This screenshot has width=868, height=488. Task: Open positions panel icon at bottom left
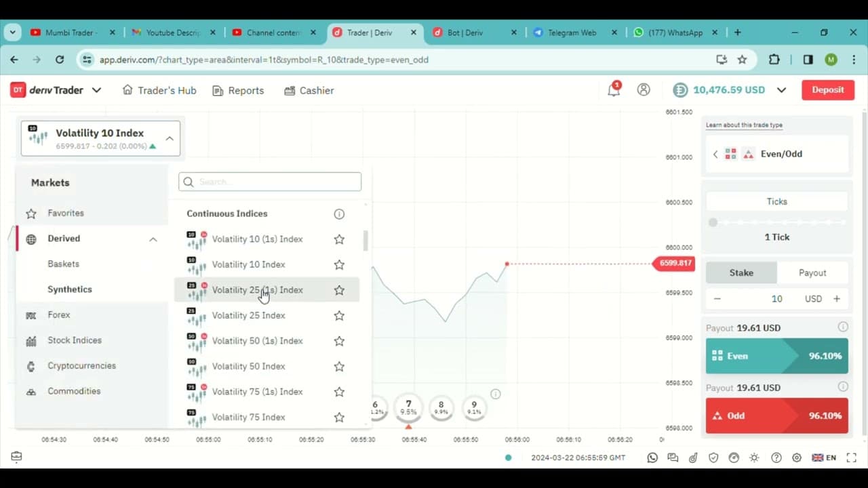pos(16,457)
